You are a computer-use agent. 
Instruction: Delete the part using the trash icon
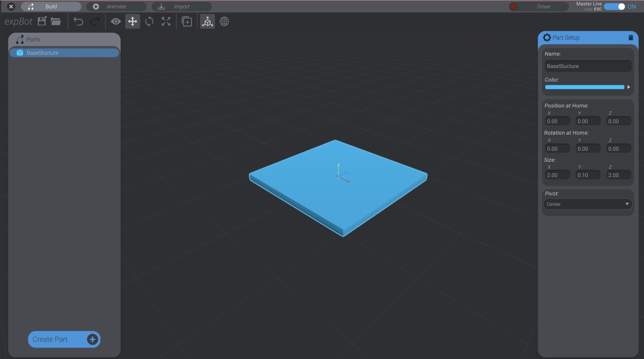[631, 38]
